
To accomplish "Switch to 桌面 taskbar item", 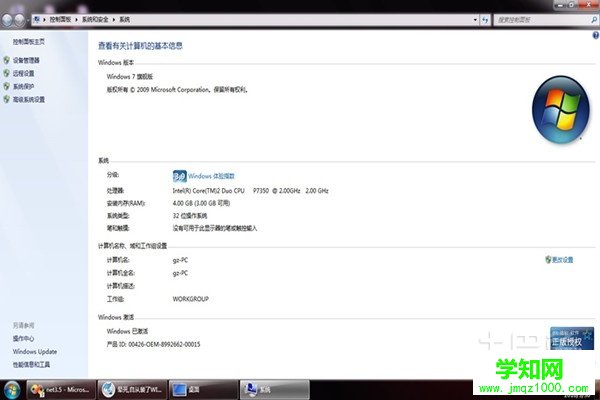I will pyautogui.click(x=204, y=390).
